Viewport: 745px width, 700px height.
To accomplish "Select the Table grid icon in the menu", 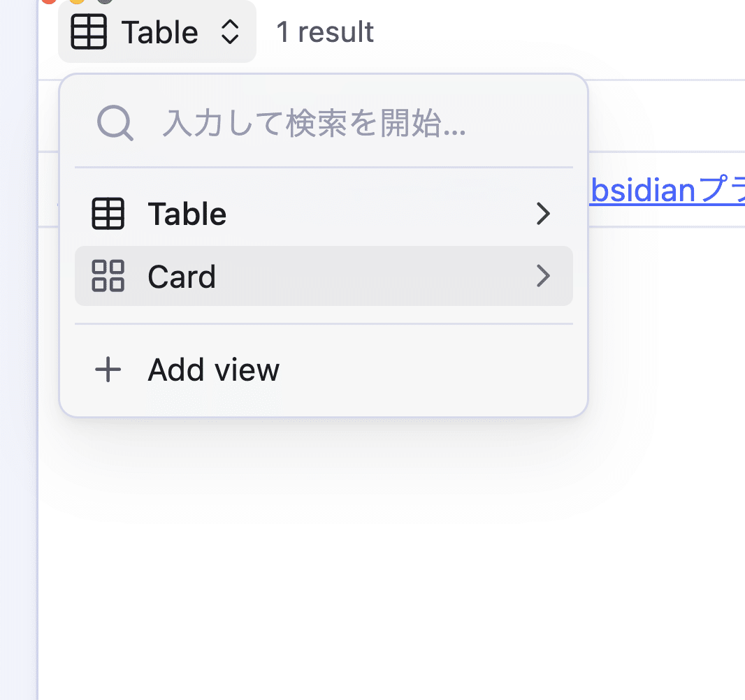I will [x=108, y=214].
